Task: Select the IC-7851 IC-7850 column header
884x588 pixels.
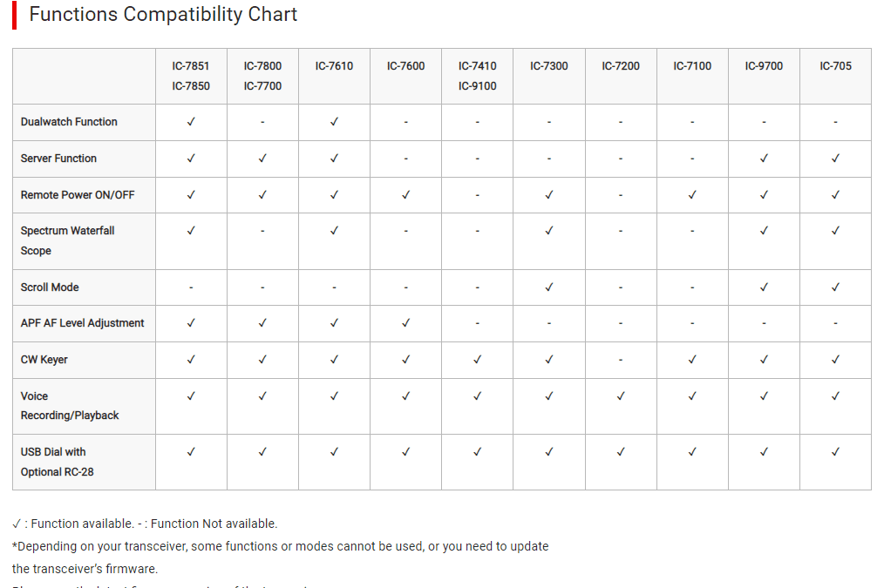Action: tap(191, 76)
